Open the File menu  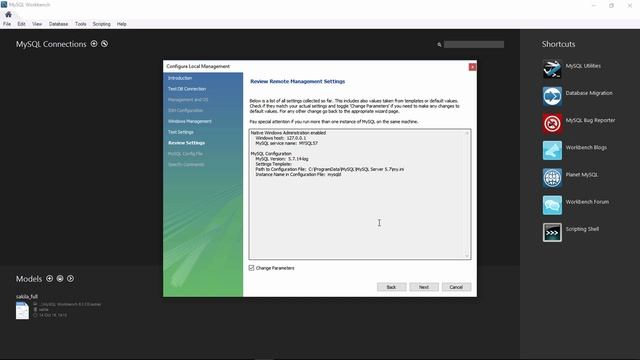tap(7, 24)
